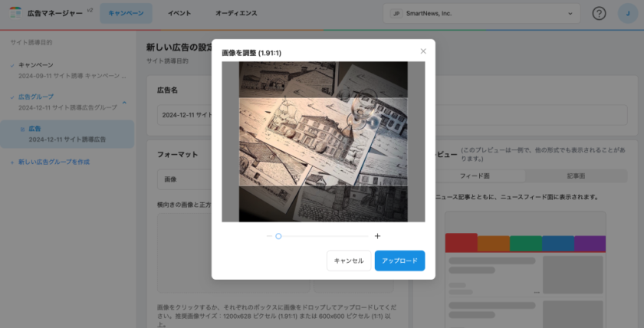Click the 広告マネージャー logo icon
Image resolution: width=644 pixels, height=328 pixels.
point(15,13)
